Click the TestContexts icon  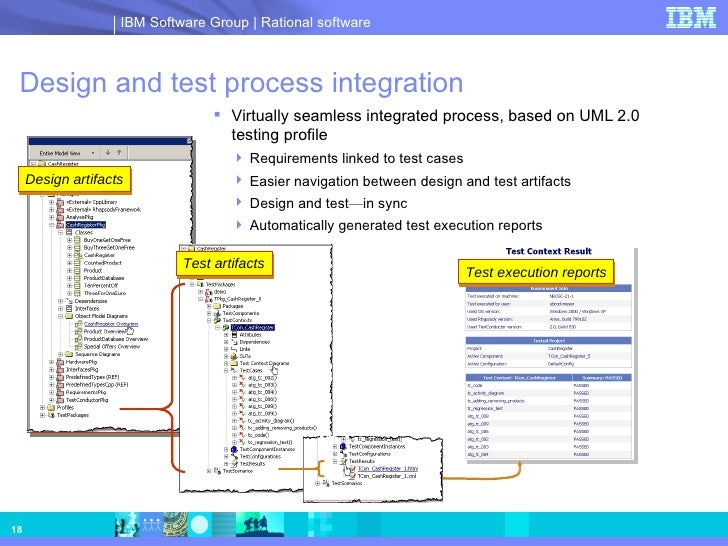(217, 320)
